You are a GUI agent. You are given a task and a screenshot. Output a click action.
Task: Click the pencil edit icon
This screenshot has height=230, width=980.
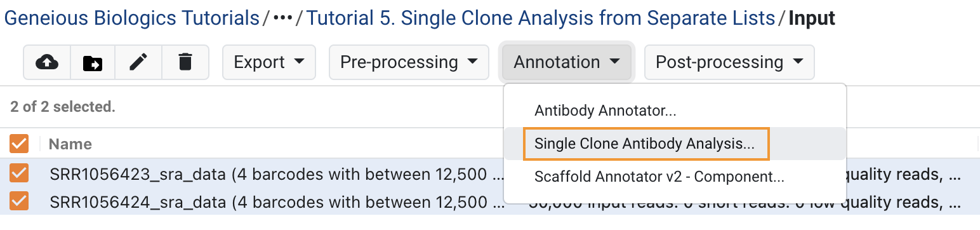[x=139, y=62]
